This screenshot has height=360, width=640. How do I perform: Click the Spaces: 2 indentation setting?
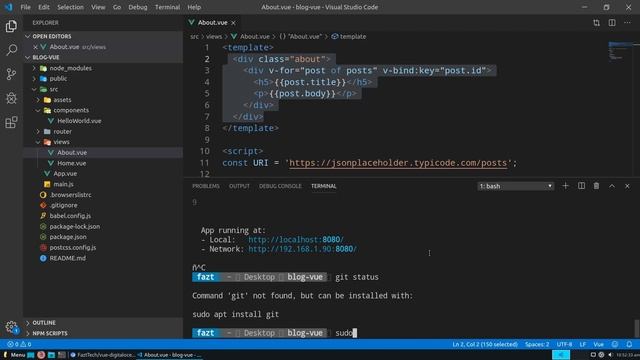[537, 344]
